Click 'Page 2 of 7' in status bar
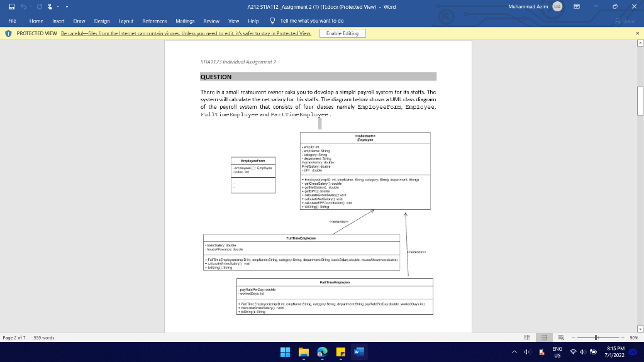 14,337
